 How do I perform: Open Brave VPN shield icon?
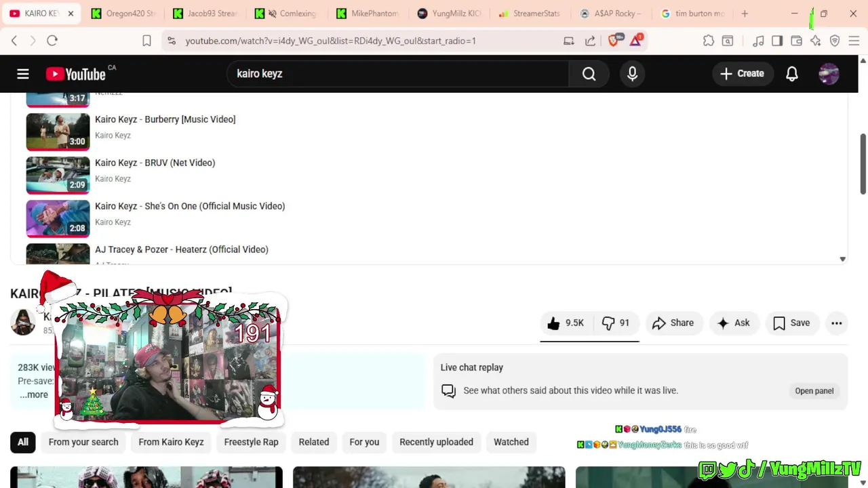835,41
